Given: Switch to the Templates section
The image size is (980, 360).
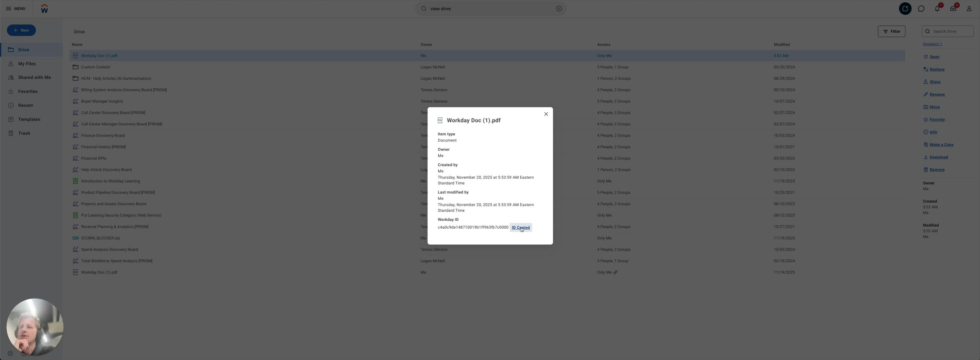Looking at the screenshot, I should pyautogui.click(x=29, y=119).
